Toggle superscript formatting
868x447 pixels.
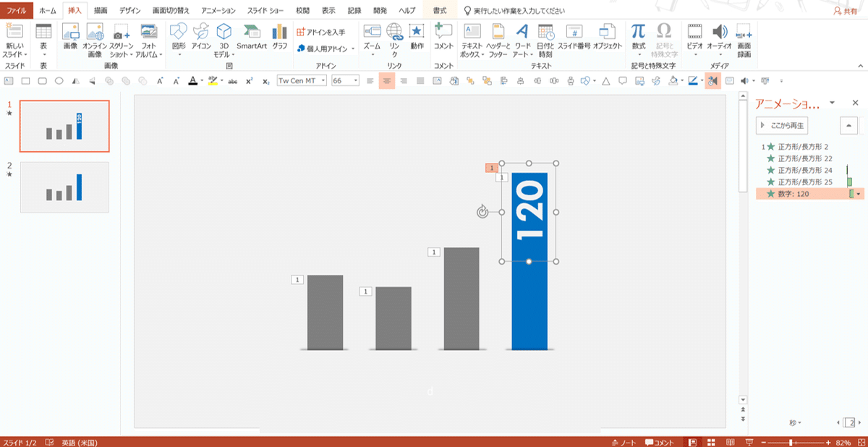pyautogui.click(x=250, y=81)
